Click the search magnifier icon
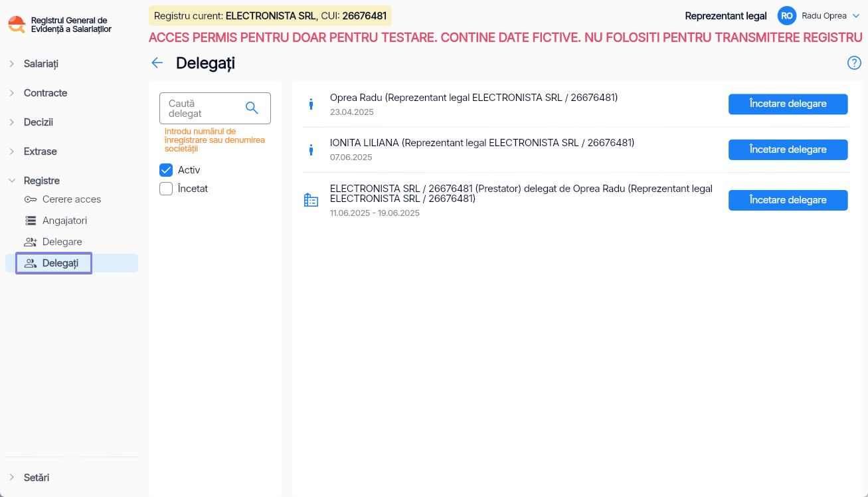The height and width of the screenshot is (497, 868). click(x=252, y=108)
